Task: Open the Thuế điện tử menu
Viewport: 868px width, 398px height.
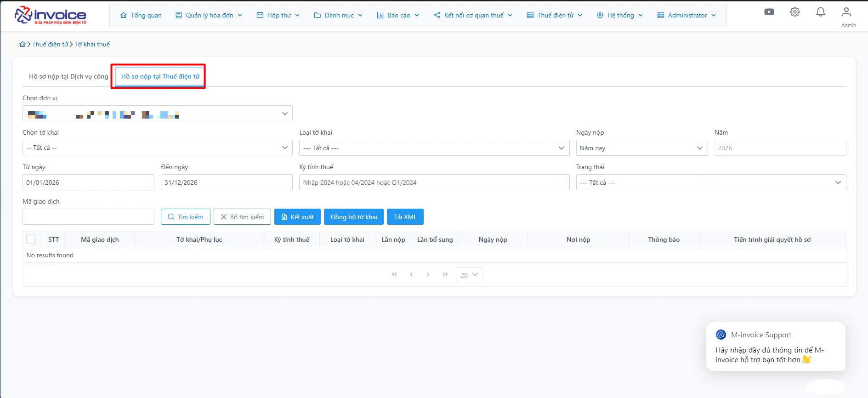Action: click(x=555, y=15)
